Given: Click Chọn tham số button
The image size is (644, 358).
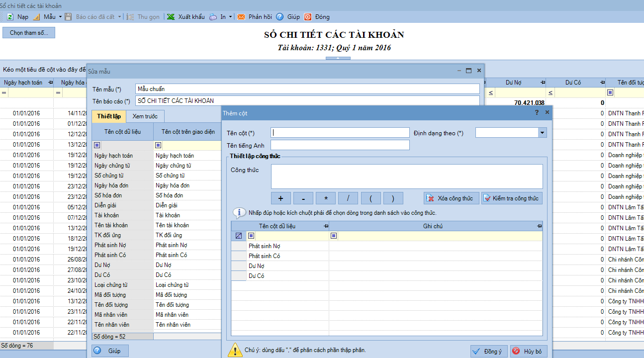Looking at the screenshot, I should point(29,33).
